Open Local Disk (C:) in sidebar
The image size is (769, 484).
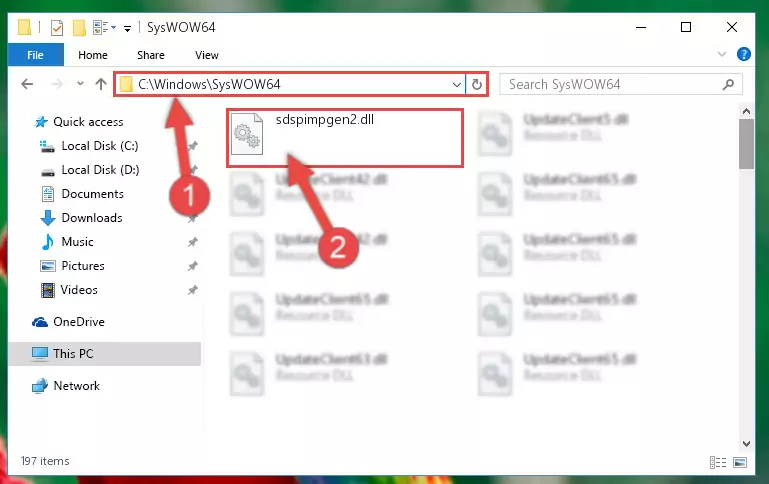tap(100, 146)
